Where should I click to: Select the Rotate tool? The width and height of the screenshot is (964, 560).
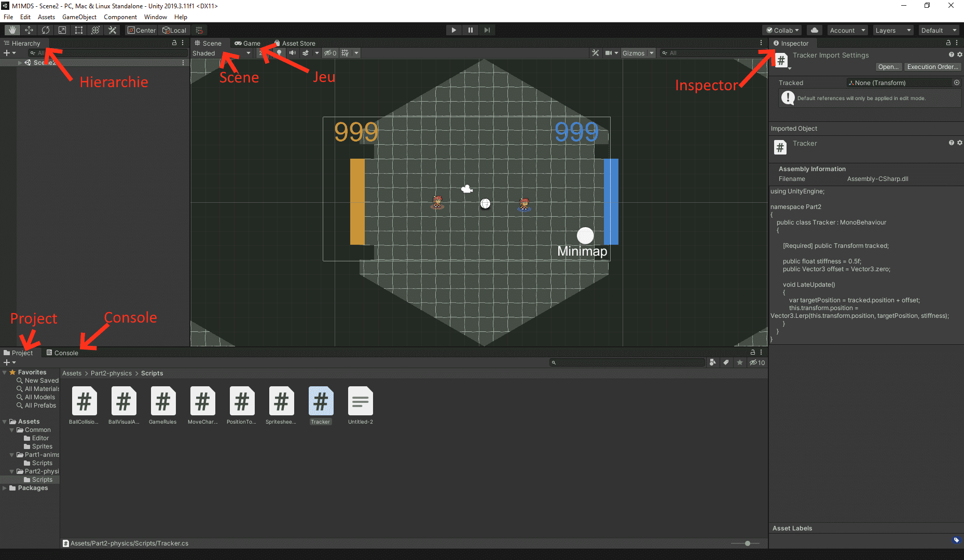(x=46, y=30)
